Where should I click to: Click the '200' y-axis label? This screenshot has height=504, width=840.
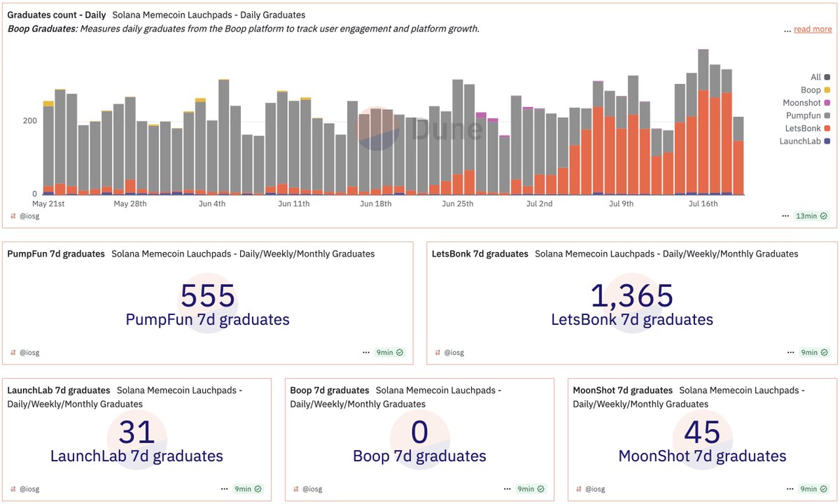click(29, 120)
